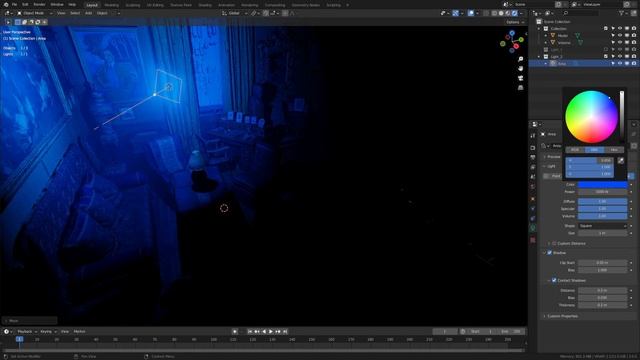640x360 pixels.
Task: Enable the Custom Distance checkbox
Action: coord(554,244)
